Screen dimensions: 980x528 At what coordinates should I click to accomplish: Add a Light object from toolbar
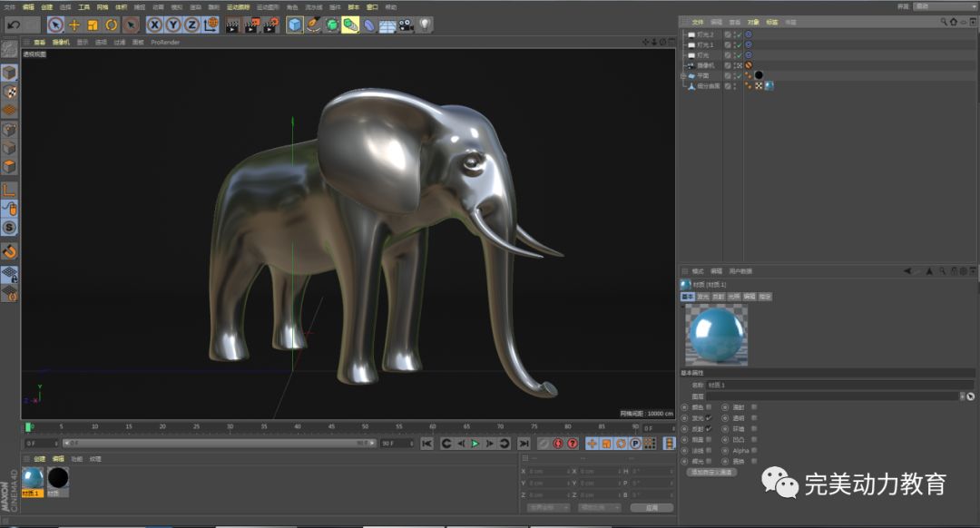click(x=425, y=25)
